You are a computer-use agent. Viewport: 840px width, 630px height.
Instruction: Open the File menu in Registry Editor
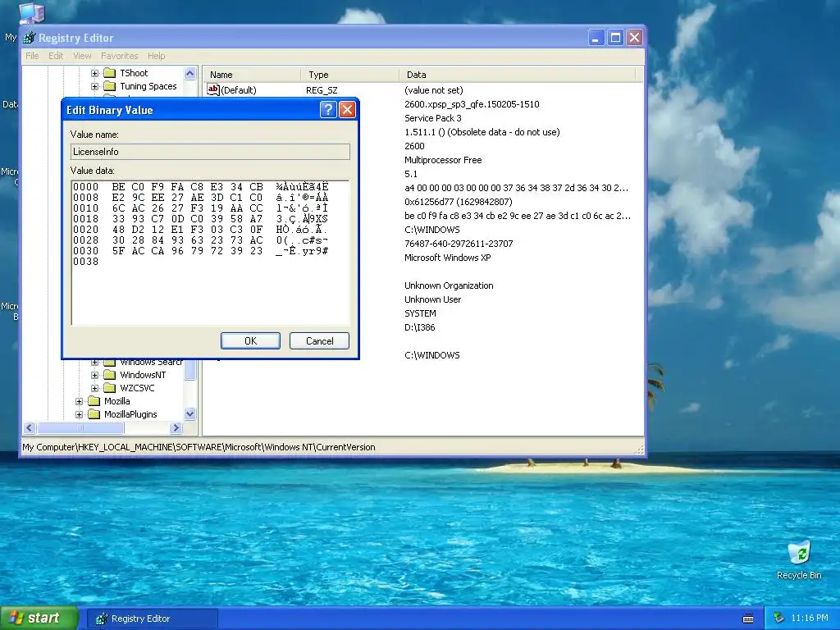tap(32, 56)
